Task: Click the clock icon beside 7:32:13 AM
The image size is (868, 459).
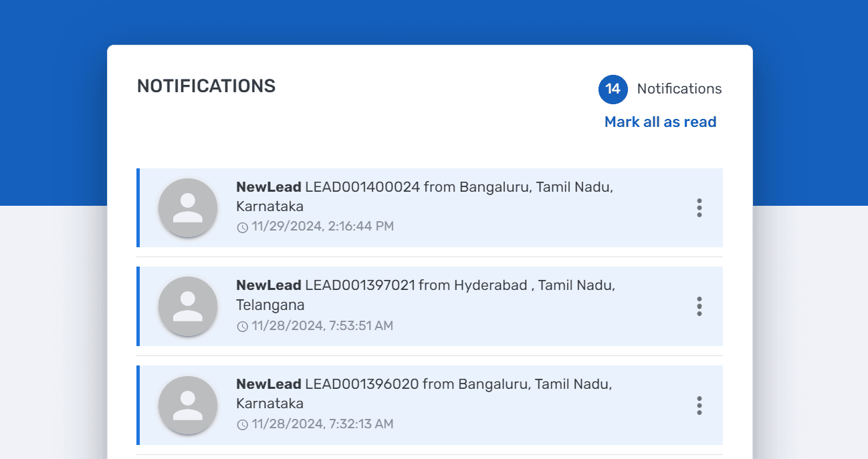Action: pyautogui.click(x=241, y=424)
